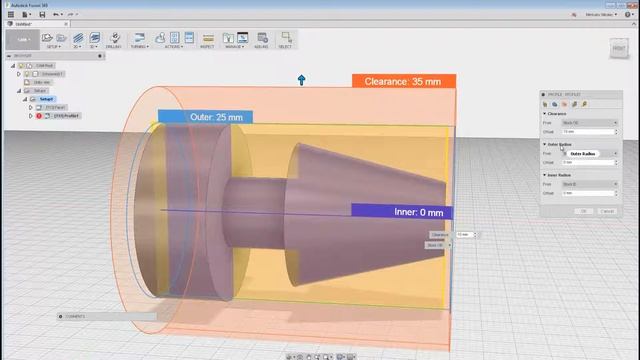Screen dimensions: 640x360
Task: Click the Tool tab icon in Profile dialog
Action: click(545, 104)
